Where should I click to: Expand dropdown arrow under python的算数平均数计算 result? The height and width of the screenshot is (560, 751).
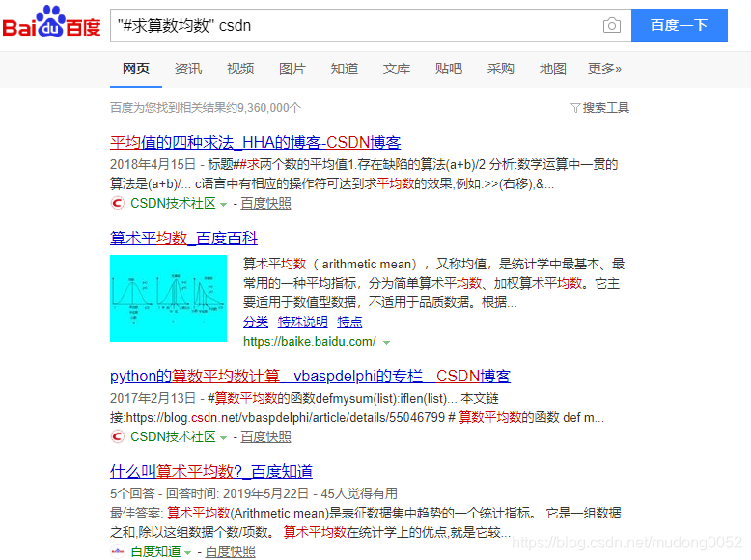223,438
